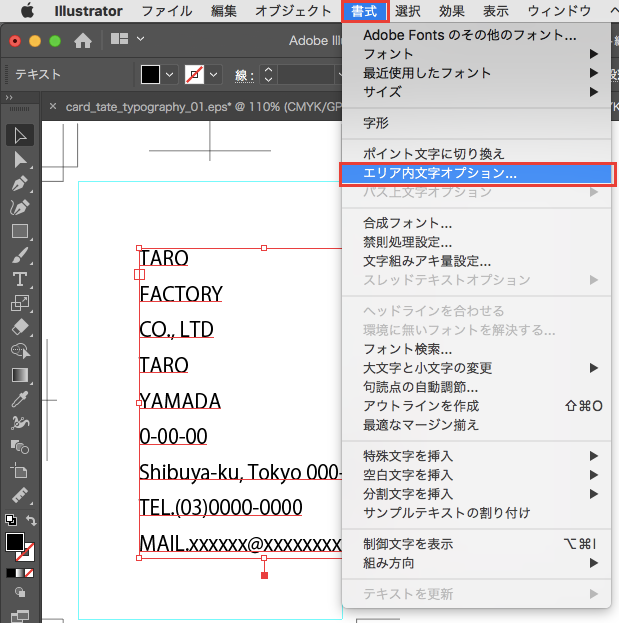The height and width of the screenshot is (623, 619).
Task: Click the Home icon in top bar
Action: 84,41
